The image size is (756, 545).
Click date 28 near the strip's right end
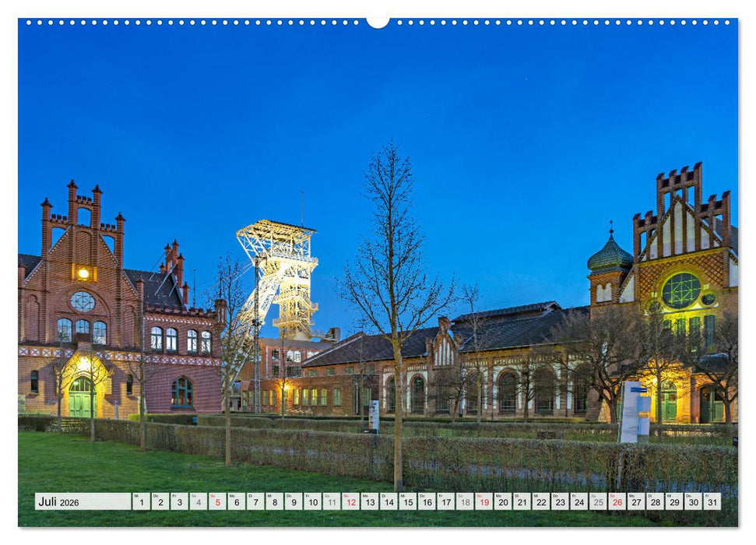(654, 503)
